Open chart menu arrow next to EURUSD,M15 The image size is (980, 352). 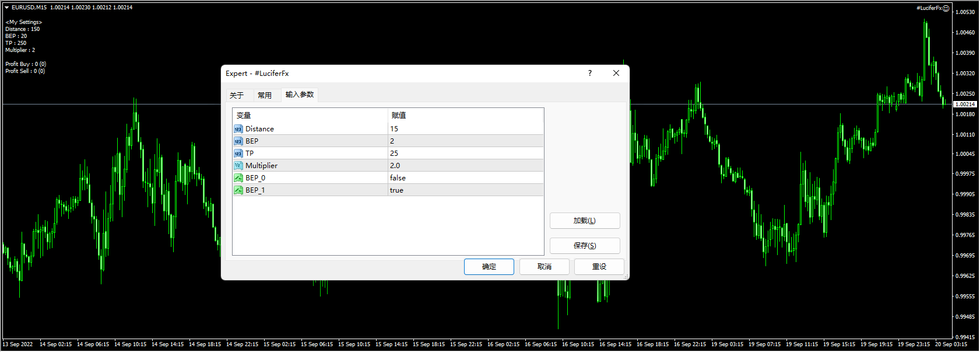coord(7,8)
